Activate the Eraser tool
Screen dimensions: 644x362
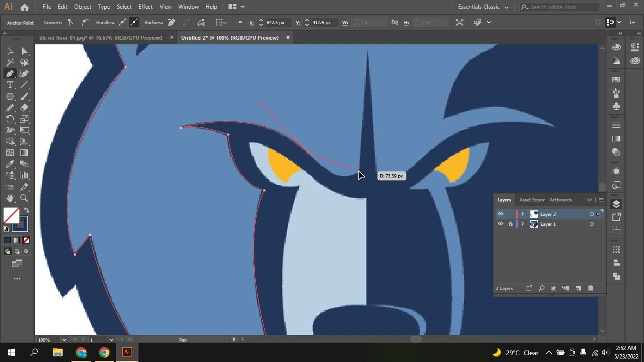point(24,108)
